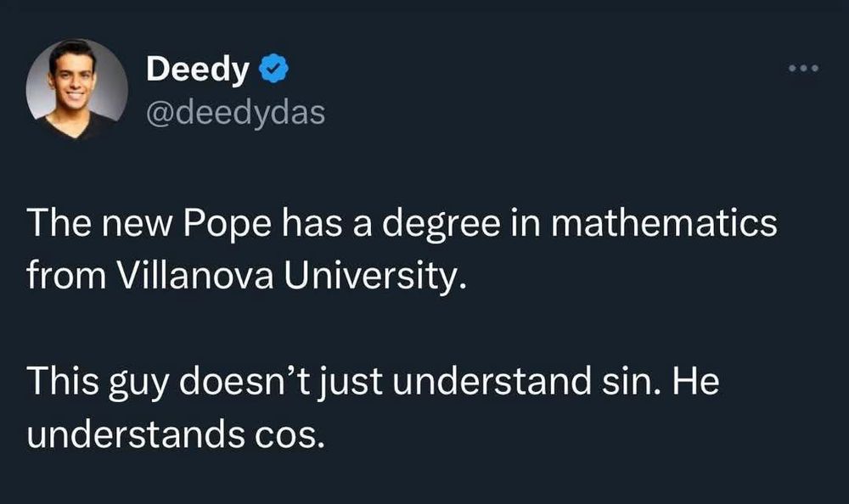The width and height of the screenshot is (849, 504).
Task: Click the word understand before sin
Action: [492, 381]
